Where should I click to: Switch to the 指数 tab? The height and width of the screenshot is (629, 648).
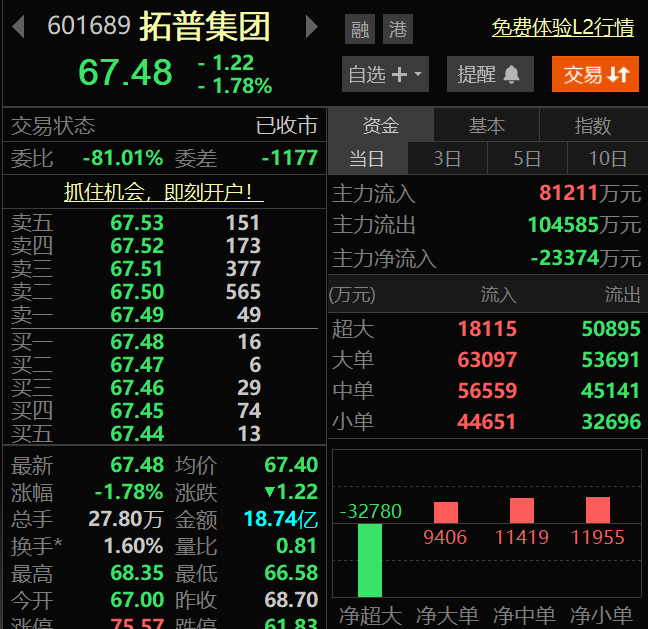(x=593, y=125)
